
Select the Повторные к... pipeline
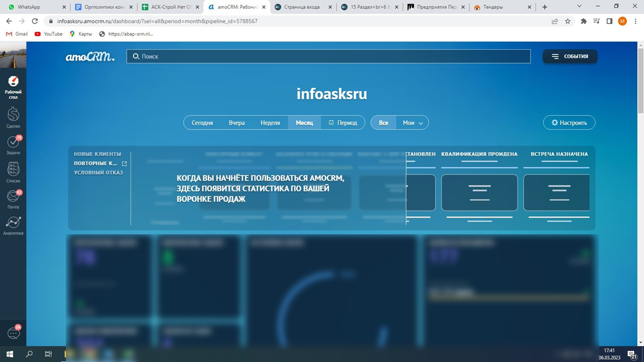pos(95,163)
